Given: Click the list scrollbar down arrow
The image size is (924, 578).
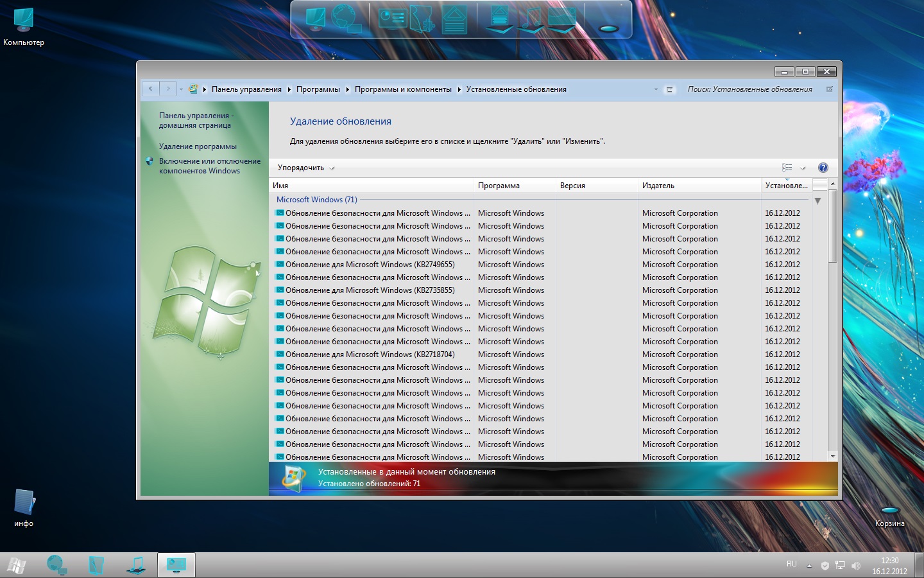Looking at the screenshot, I should (833, 456).
